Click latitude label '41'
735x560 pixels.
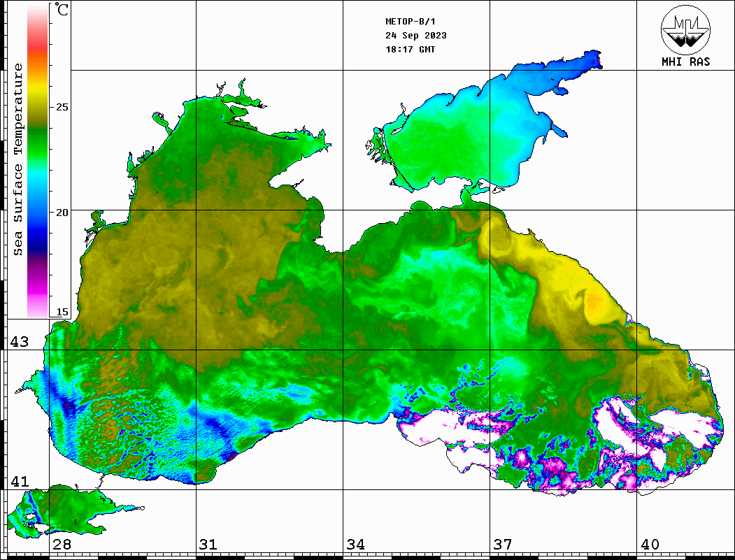20,482
